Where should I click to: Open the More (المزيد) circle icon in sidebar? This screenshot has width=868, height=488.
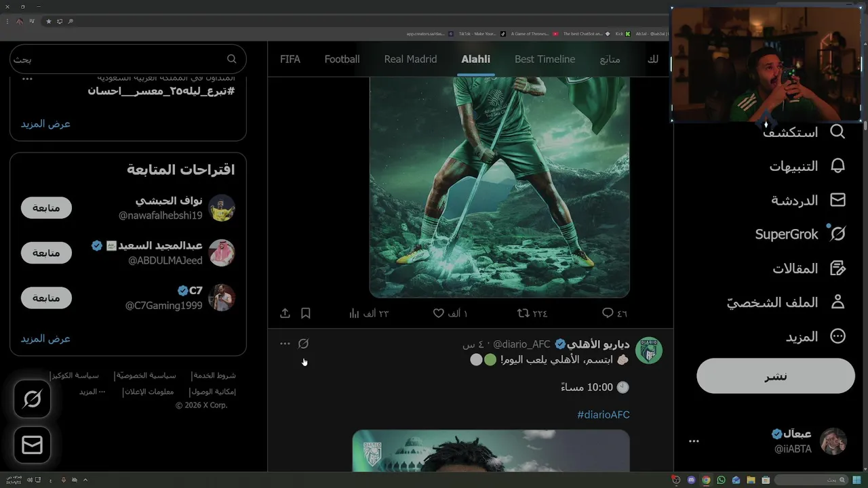[x=837, y=336]
